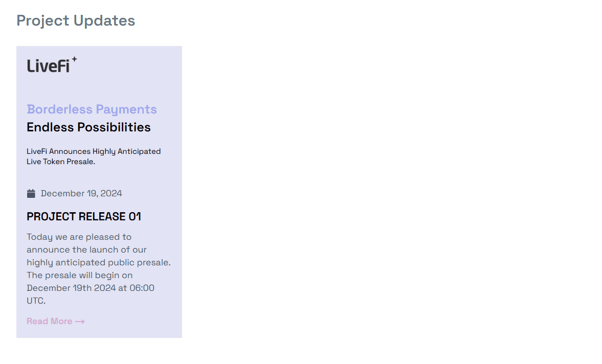Click the Endless Possibilities headline
This screenshot has width=602, height=364.
point(88,127)
